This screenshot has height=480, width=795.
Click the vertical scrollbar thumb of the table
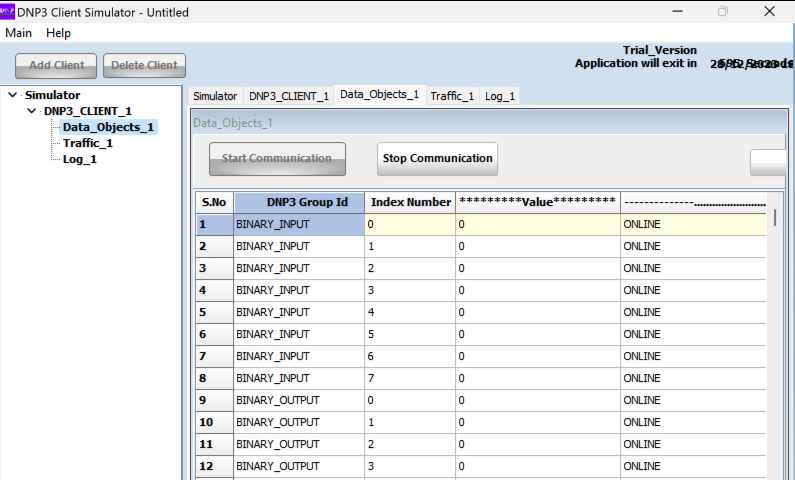(x=775, y=217)
